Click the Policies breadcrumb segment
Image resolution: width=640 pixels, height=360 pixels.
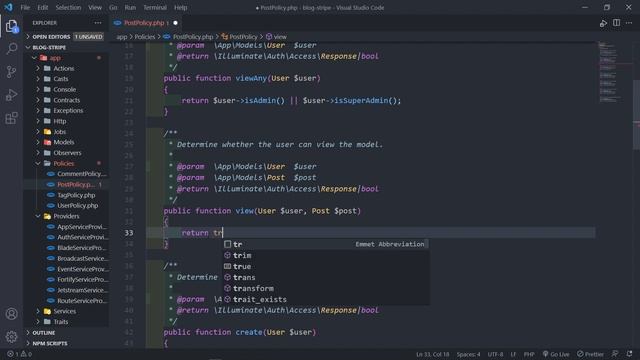(x=144, y=37)
